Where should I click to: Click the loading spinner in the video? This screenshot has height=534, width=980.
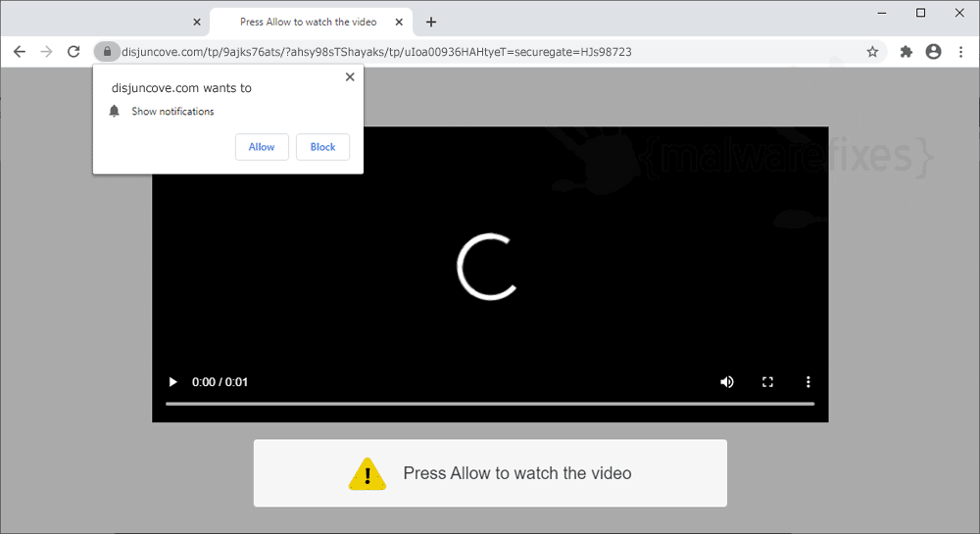click(x=487, y=267)
